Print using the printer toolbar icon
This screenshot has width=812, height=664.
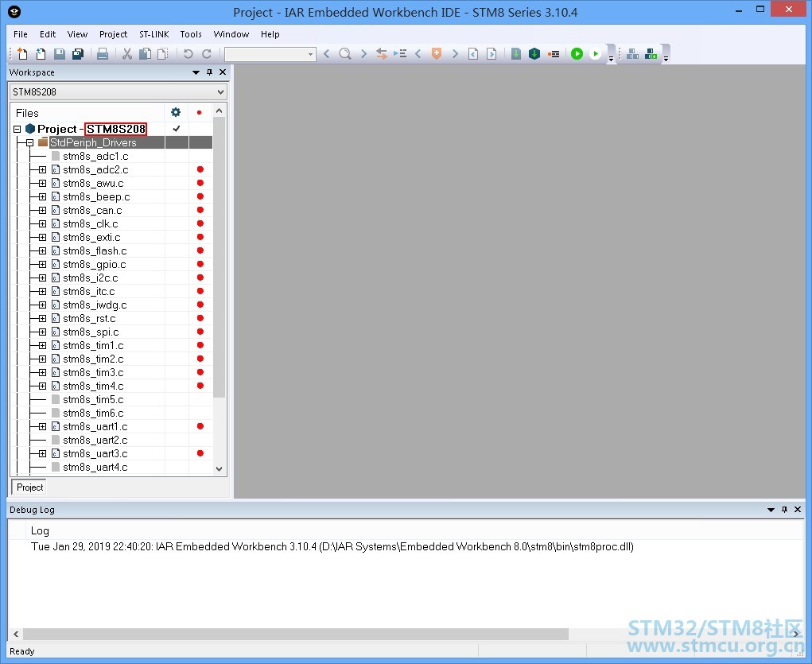coord(103,53)
